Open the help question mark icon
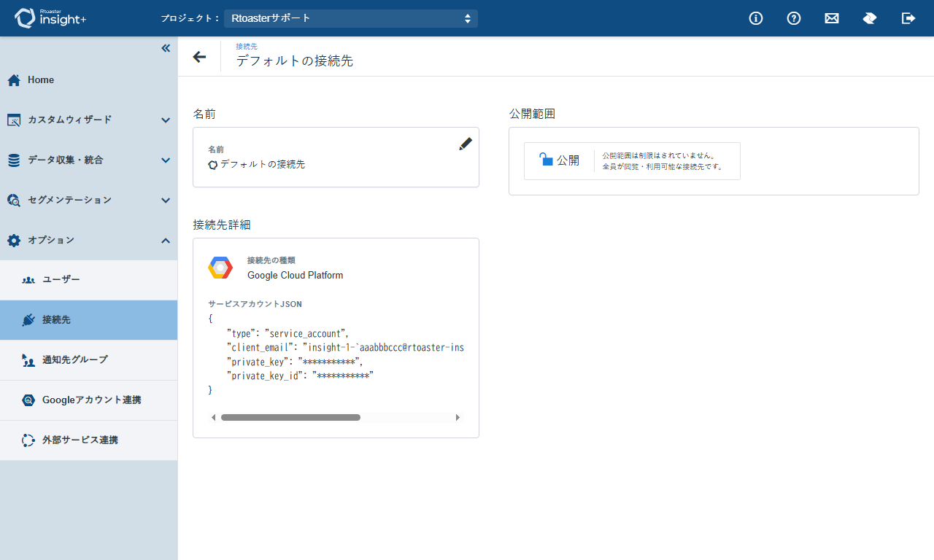The image size is (934, 560). click(794, 18)
